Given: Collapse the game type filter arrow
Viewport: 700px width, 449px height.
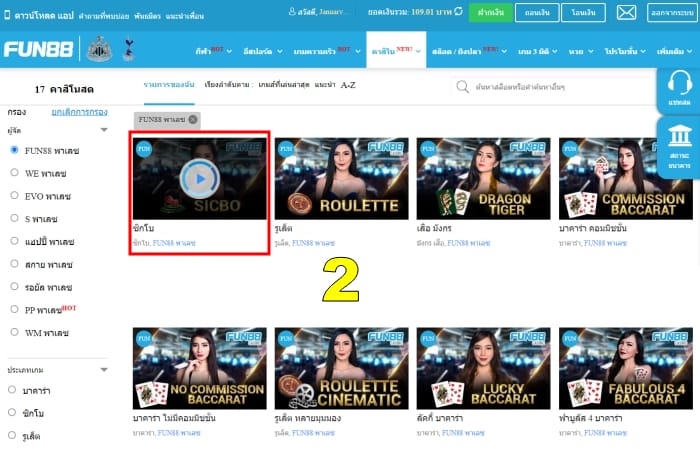Looking at the screenshot, I should click(104, 370).
